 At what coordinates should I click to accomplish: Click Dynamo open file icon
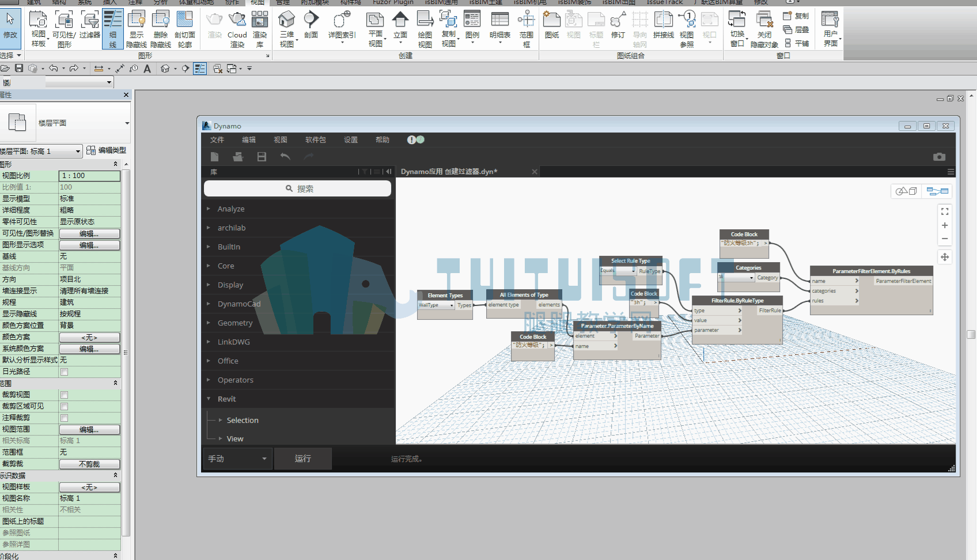click(238, 157)
